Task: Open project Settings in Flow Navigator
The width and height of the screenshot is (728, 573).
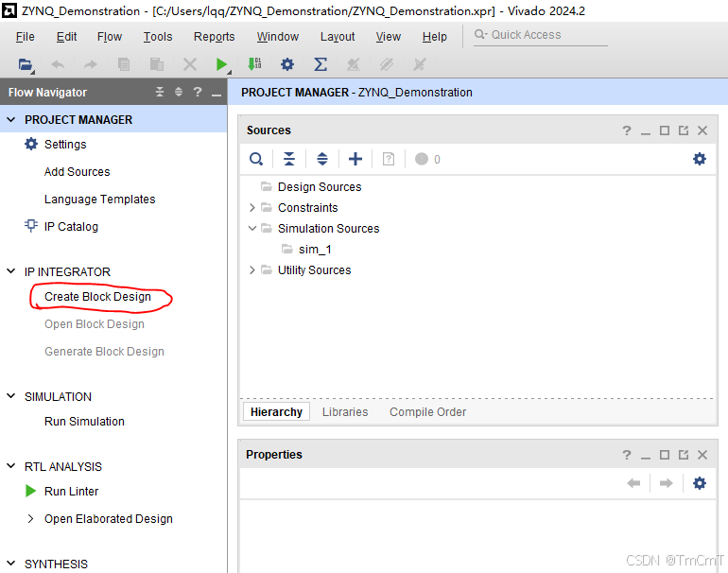Action: tap(65, 145)
